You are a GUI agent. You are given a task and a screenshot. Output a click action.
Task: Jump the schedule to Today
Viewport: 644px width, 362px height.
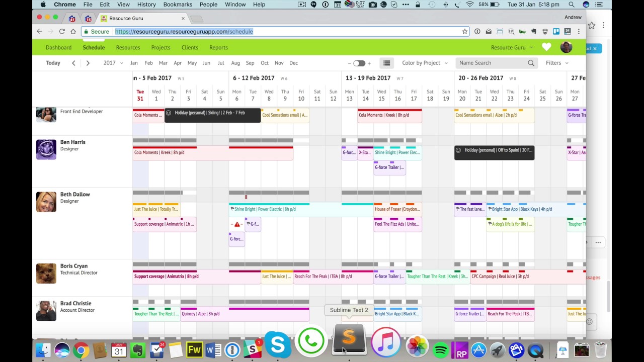click(53, 63)
